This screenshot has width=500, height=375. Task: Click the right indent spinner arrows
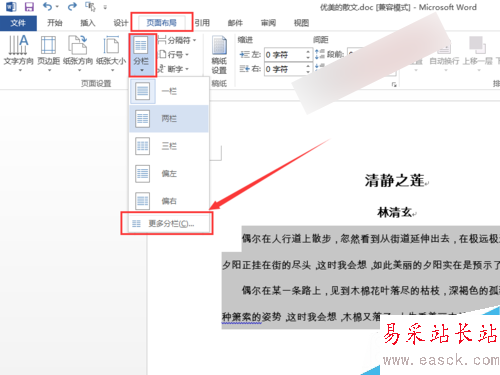[308, 69]
